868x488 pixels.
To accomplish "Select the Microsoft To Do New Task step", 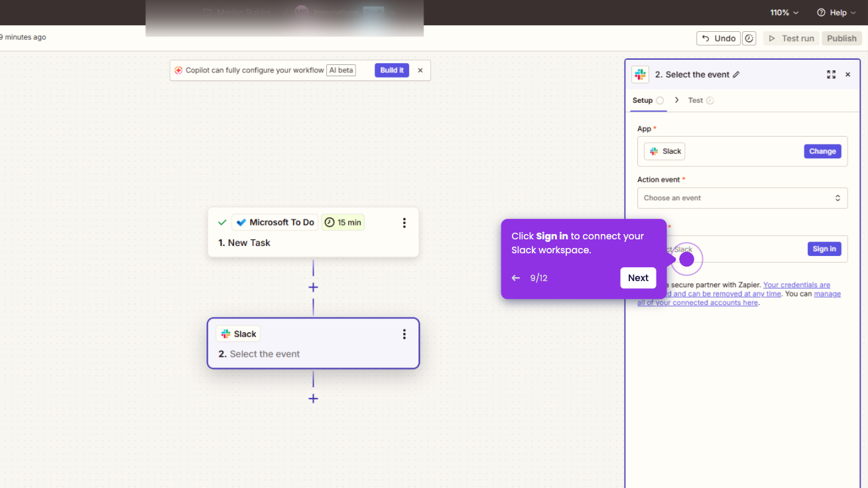I will pyautogui.click(x=313, y=232).
